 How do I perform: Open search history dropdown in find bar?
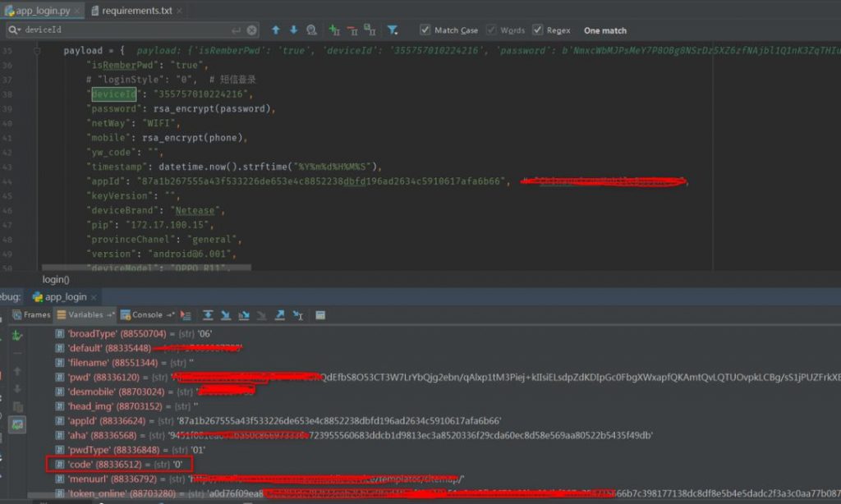(14, 30)
